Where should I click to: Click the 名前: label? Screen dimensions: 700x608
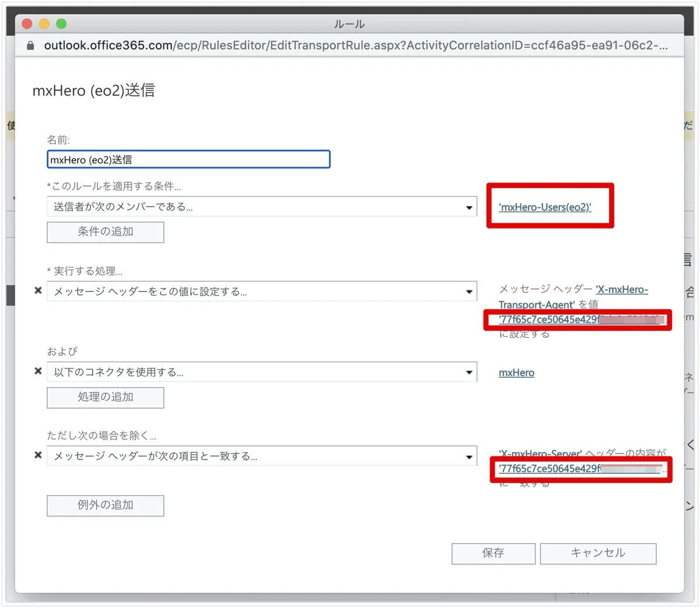(x=58, y=140)
